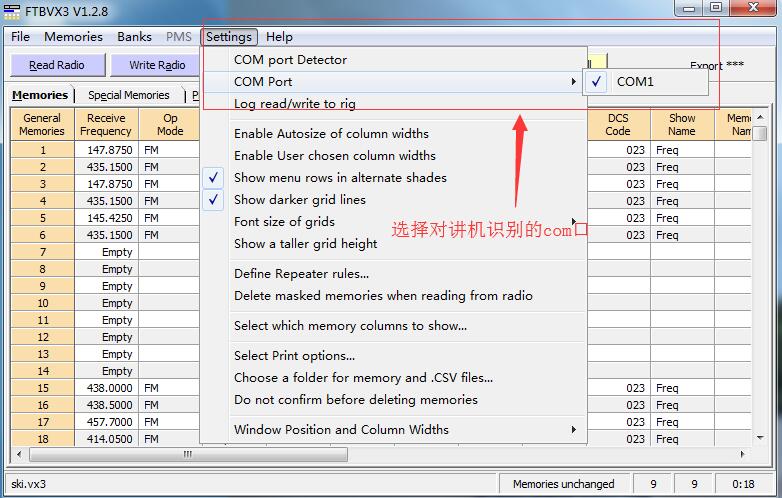Choose Define Repeater rules option
The image size is (782, 498).
[x=301, y=274]
